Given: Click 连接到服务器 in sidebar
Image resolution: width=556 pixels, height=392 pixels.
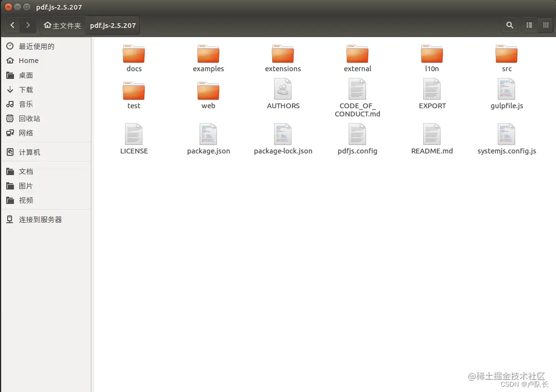Looking at the screenshot, I should pyautogui.click(x=46, y=220).
